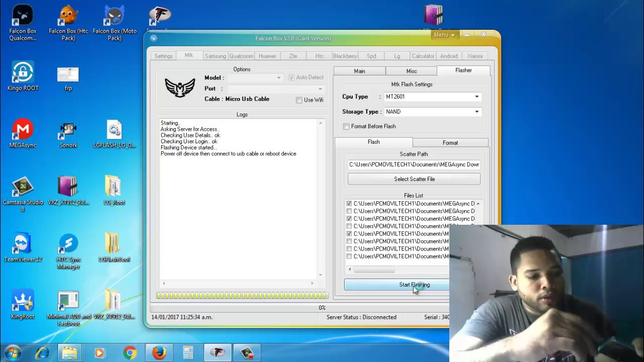Click Start Flashing button
Screen dimensions: 644x362
click(397, 285)
